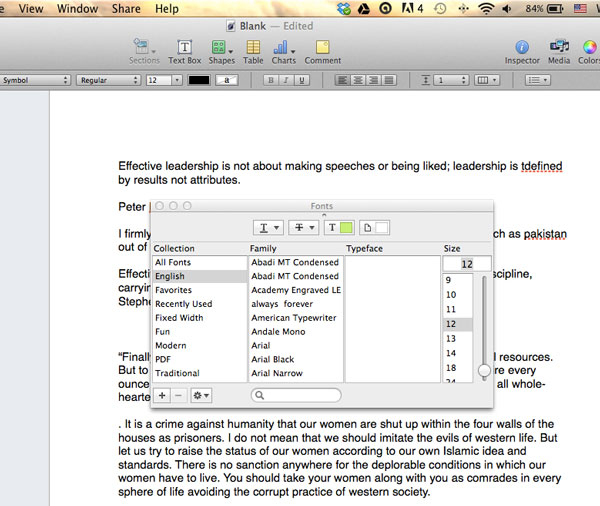Toggle Bold formatting
600x506 pixels.
coord(271,80)
